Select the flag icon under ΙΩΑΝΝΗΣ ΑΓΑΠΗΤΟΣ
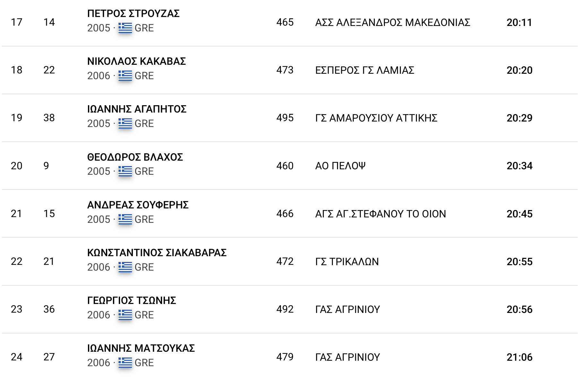 [125, 123]
